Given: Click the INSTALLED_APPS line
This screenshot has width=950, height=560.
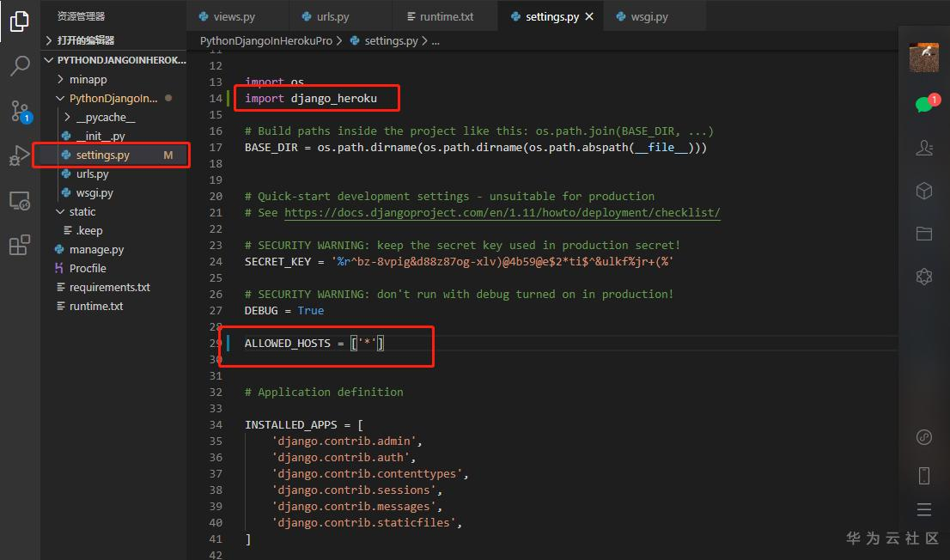Looking at the screenshot, I should [303, 425].
